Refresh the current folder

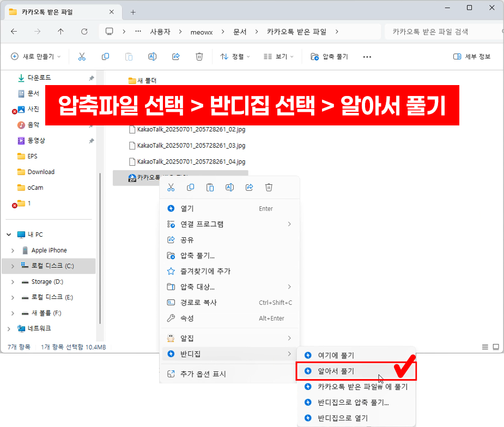[x=84, y=31]
